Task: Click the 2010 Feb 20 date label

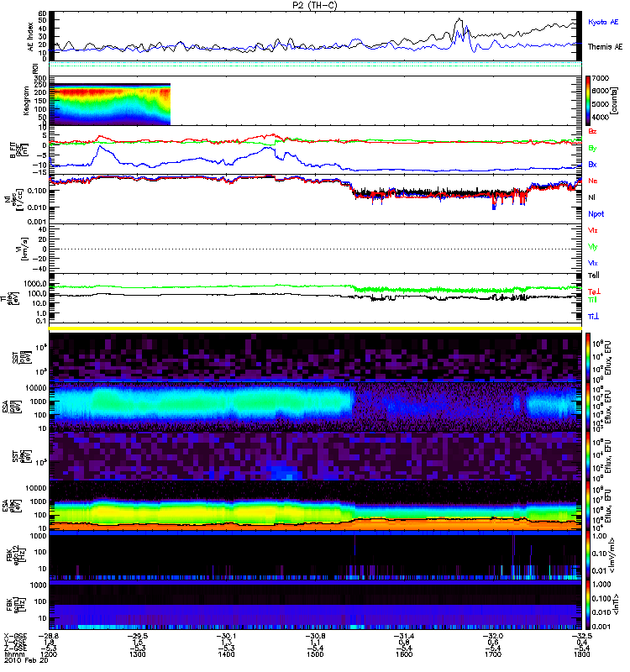Action: pos(27,660)
